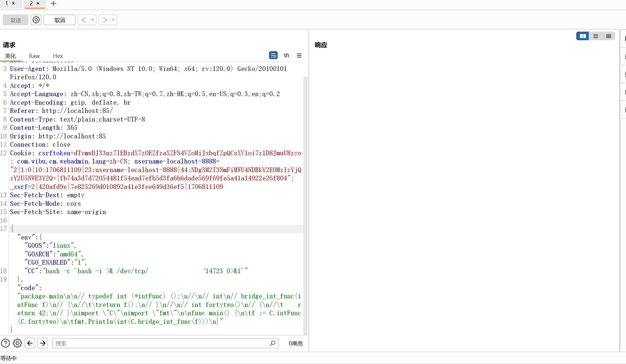Click the Sec-Fetch-Mode header line
This screenshot has width=626, height=364.
(x=45, y=204)
